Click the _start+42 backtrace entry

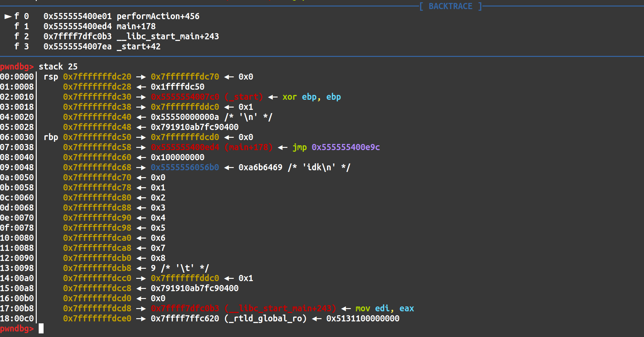coord(138,46)
